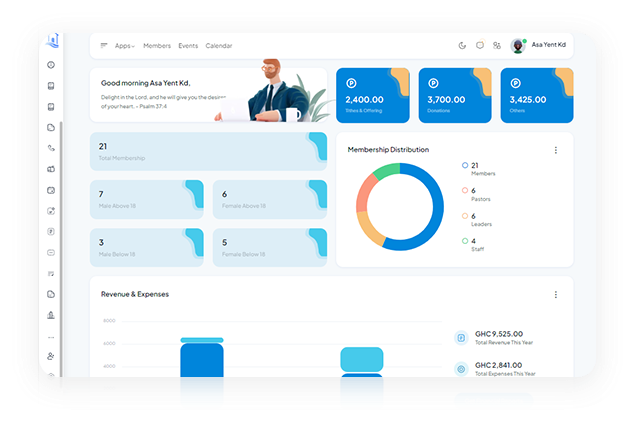Open the chat messages icon in header
The width and height of the screenshot is (635, 422).
(480, 45)
